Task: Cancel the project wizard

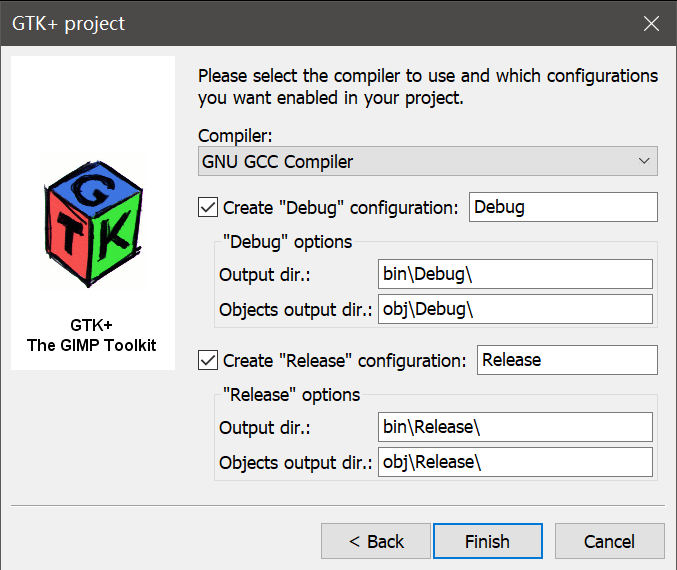Action: 610,541
